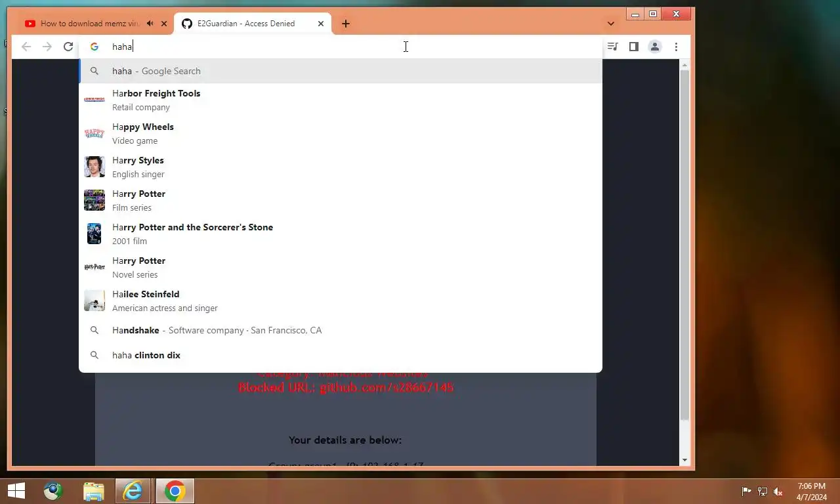
Task: Open the Windows Start button
Action: tap(16, 491)
